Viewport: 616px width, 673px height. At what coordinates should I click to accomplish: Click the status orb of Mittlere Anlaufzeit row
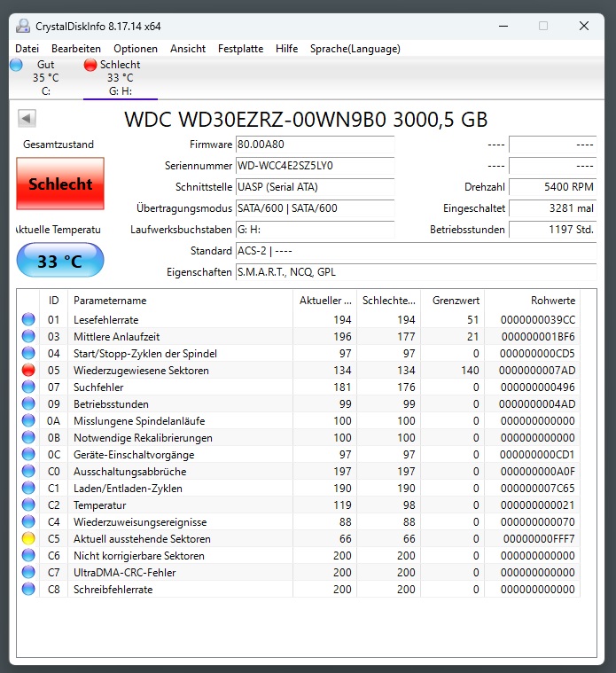[28, 337]
